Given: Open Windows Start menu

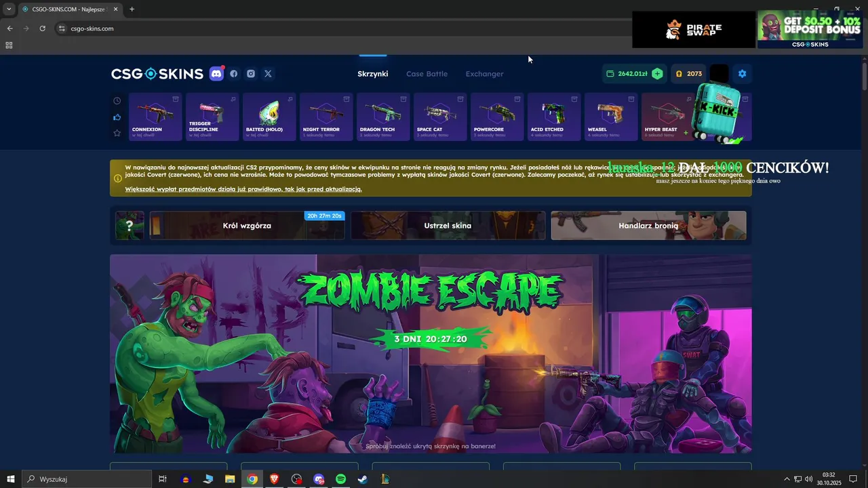Looking at the screenshot, I should pos(10,479).
